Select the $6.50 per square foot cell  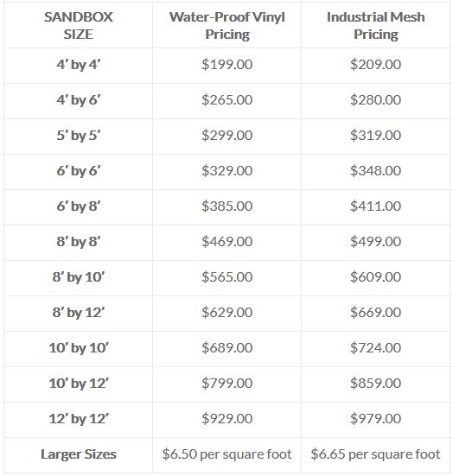(227, 454)
